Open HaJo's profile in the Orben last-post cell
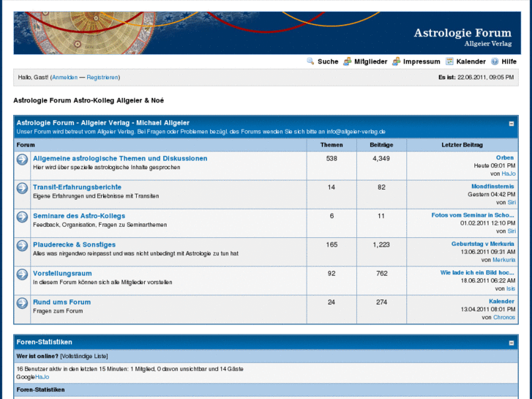This screenshot has width=532, height=399. [509, 174]
